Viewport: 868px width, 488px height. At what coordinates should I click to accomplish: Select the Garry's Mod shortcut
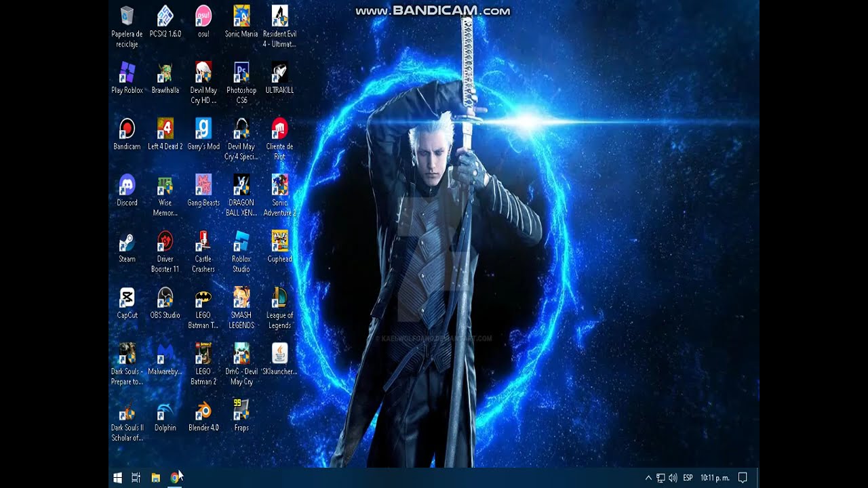203,134
